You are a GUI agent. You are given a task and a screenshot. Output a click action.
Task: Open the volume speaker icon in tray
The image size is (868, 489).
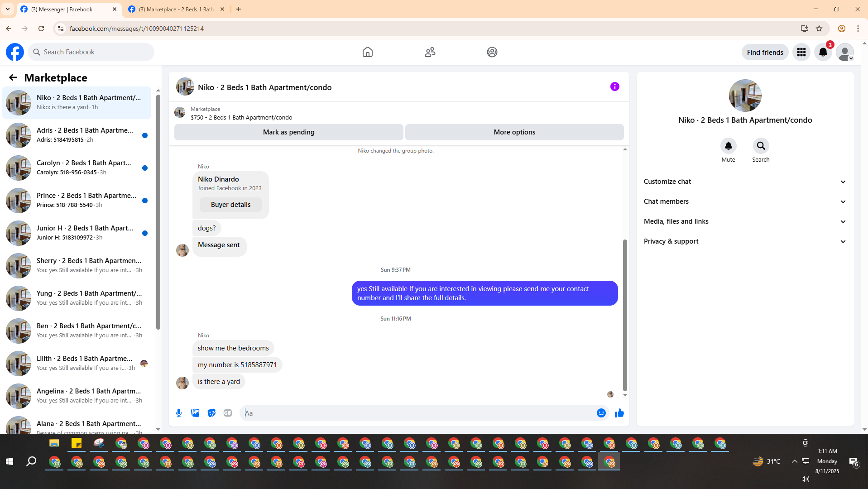[805, 479]
